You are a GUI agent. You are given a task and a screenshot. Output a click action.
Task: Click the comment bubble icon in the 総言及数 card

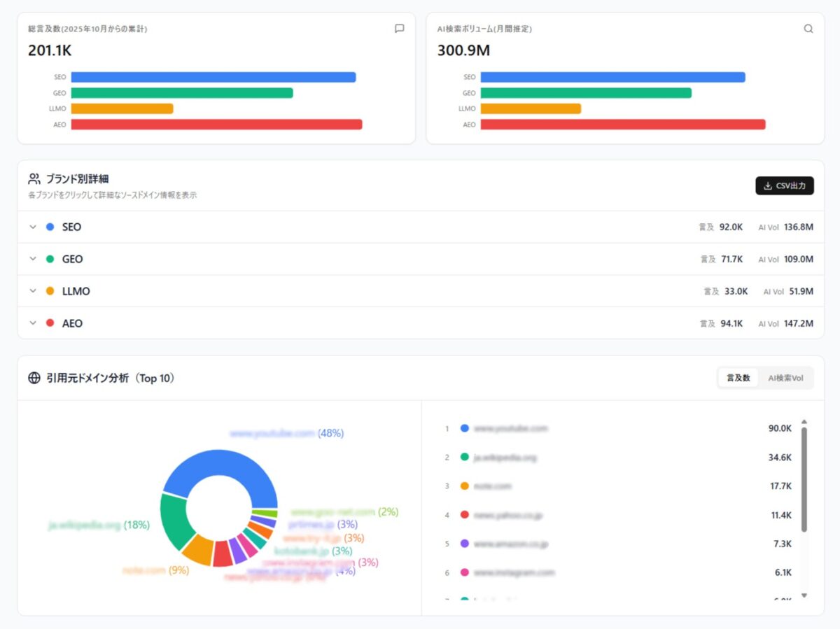[399, 29]
